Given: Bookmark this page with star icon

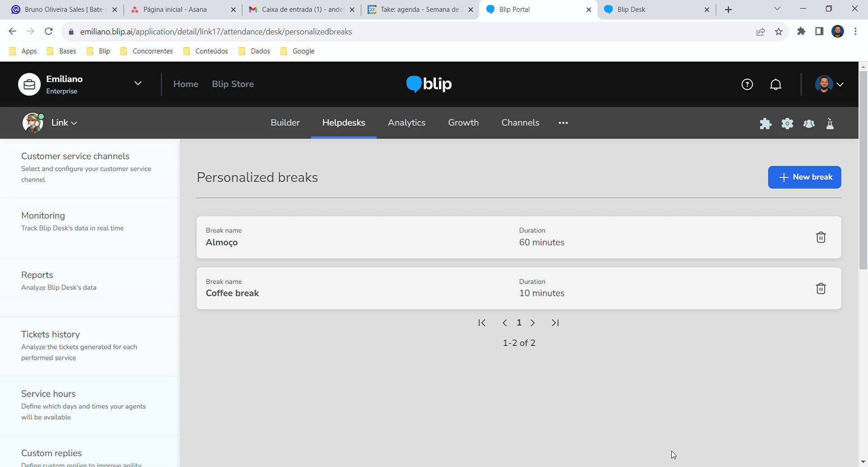Looking at the screenshot, I should pyautogui.click(x=778, y=32).
